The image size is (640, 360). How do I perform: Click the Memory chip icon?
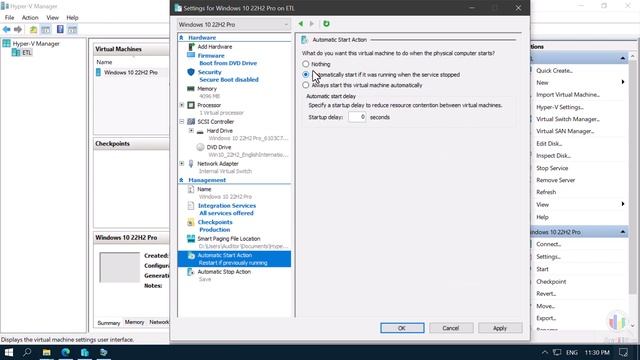(x=191, y=89)
